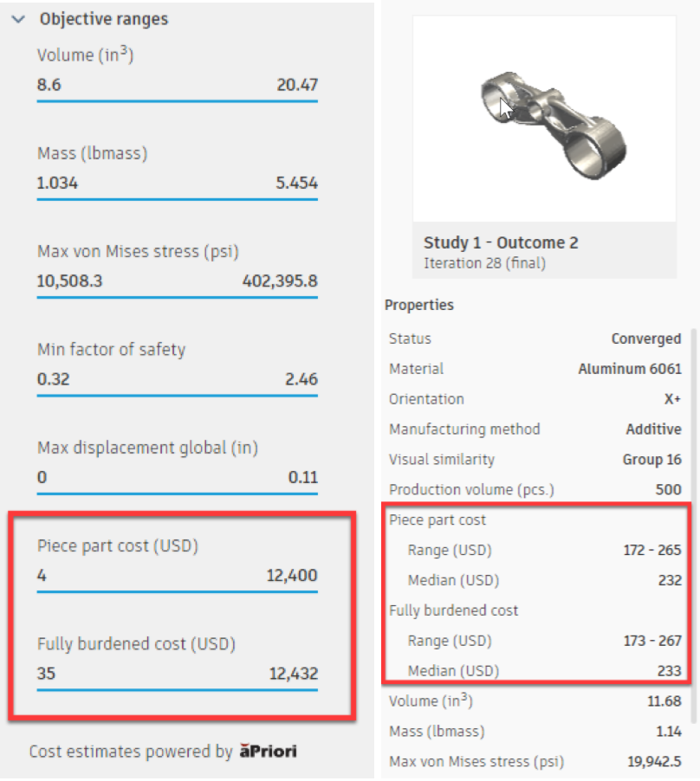This screenshot has height=781, width=700.
Task: Click the Material Aluminum 6061 value
Action: [630, 369]
